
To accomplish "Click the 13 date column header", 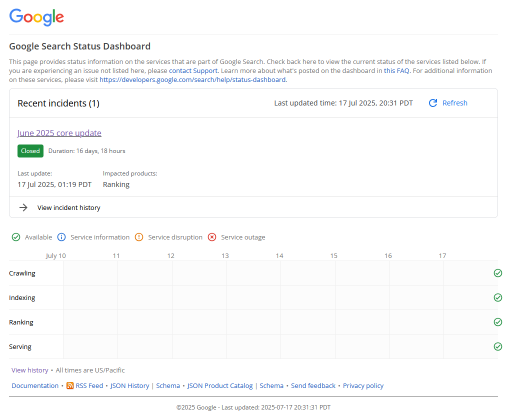I will (x=225, y=256).
